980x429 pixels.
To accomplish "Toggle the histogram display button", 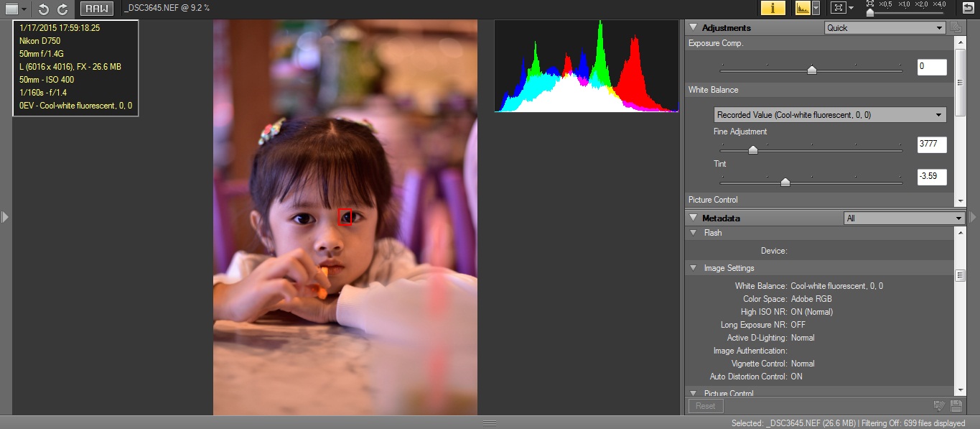I will tap(802, 8).
